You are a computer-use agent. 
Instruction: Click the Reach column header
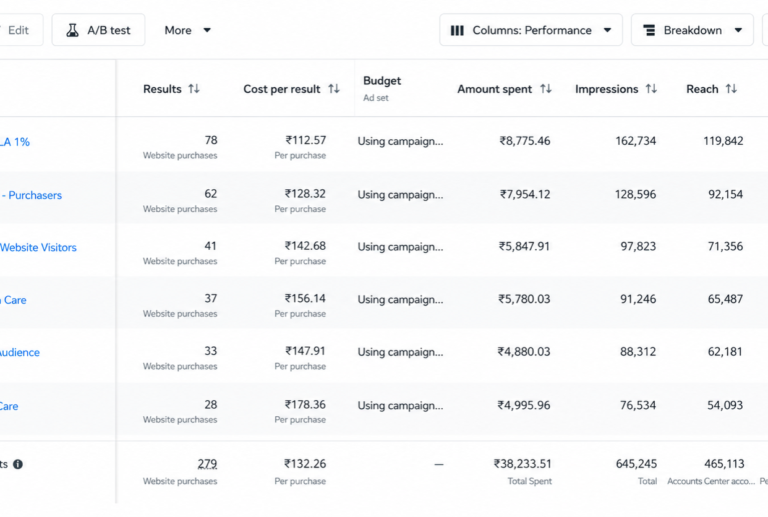(x=702, y=89)
